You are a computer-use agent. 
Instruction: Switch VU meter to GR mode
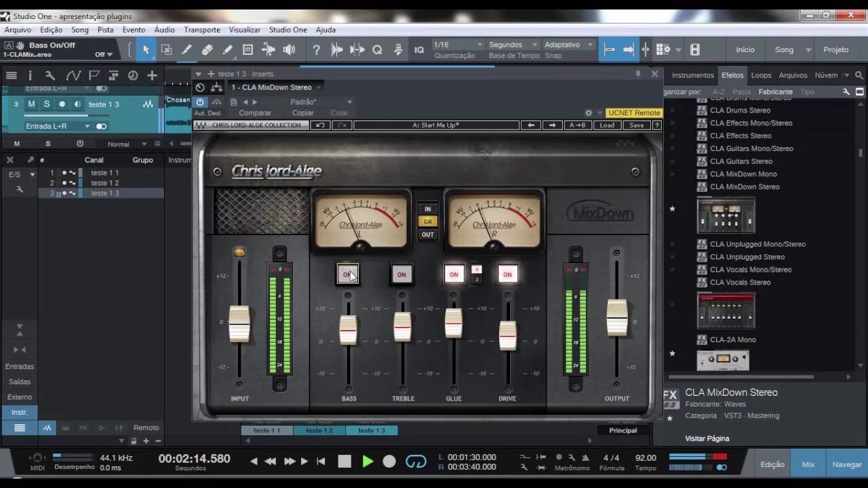pos(427,222)
